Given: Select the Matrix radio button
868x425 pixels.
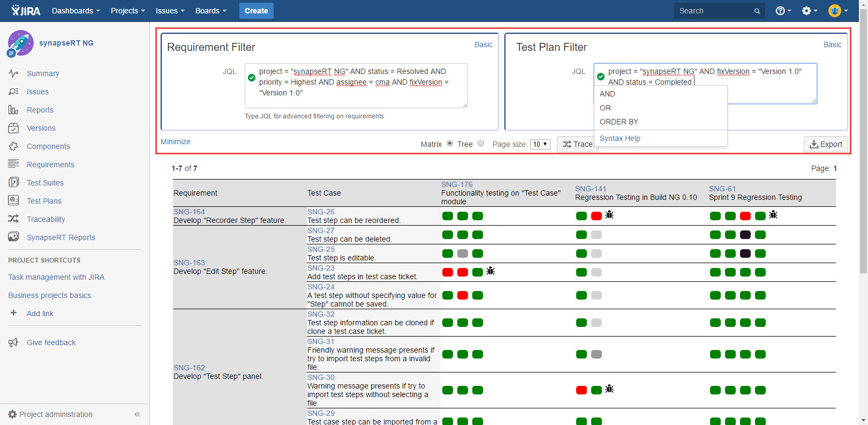Looking at the screenshot, I should pos(450,143).
